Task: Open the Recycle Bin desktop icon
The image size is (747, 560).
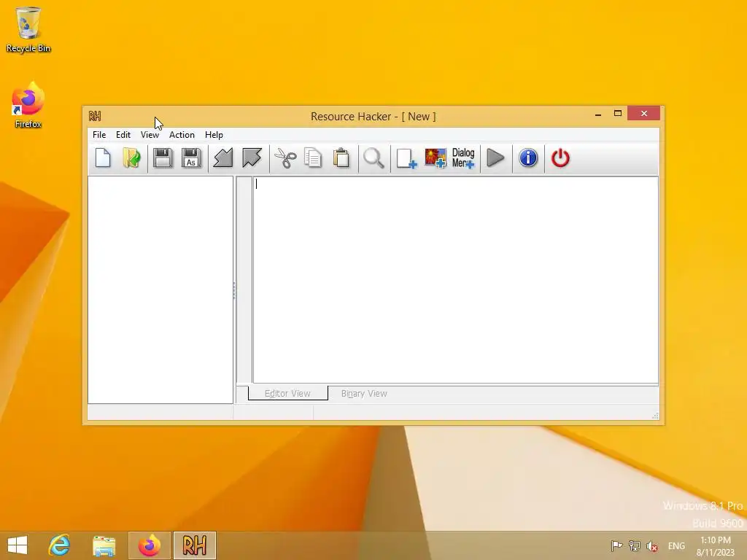Action: tap(28, 29)
